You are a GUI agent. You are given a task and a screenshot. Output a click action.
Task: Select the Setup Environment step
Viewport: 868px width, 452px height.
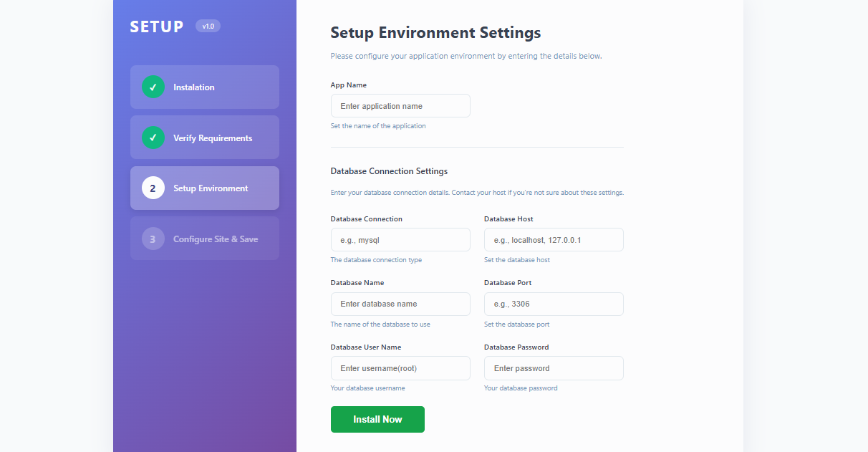[204, 188]
